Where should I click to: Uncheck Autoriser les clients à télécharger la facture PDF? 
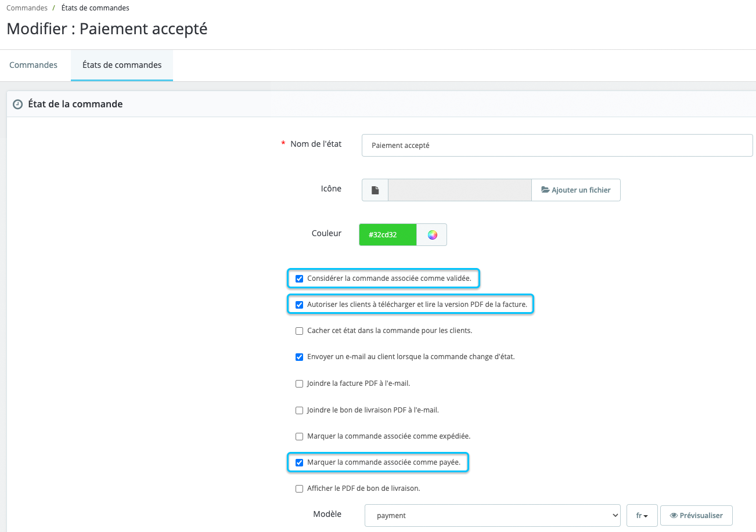point(299,304)
